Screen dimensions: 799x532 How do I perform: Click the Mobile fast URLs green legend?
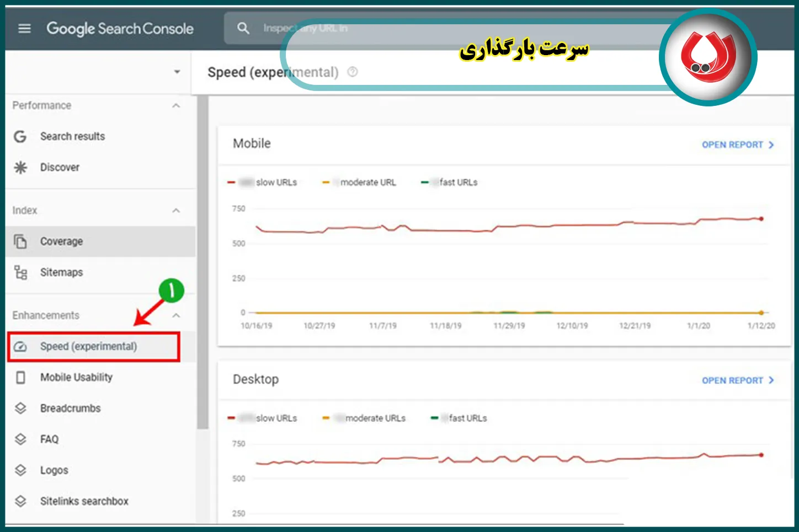(449, 182)
